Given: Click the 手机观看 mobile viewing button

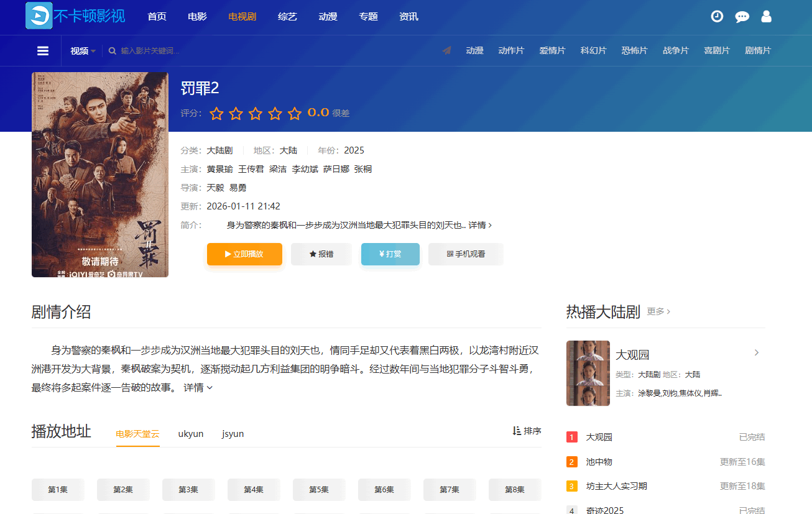Looking at the screenshot, I should 465,254.
